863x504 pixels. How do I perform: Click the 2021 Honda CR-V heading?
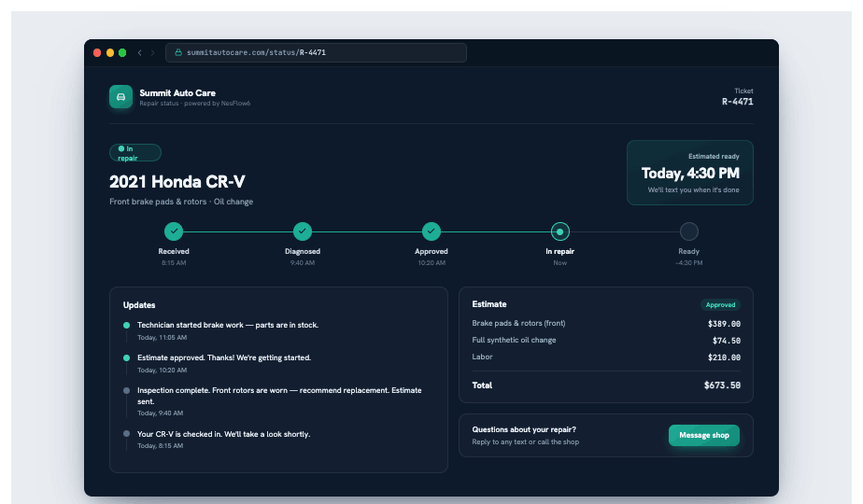point(177,182)
